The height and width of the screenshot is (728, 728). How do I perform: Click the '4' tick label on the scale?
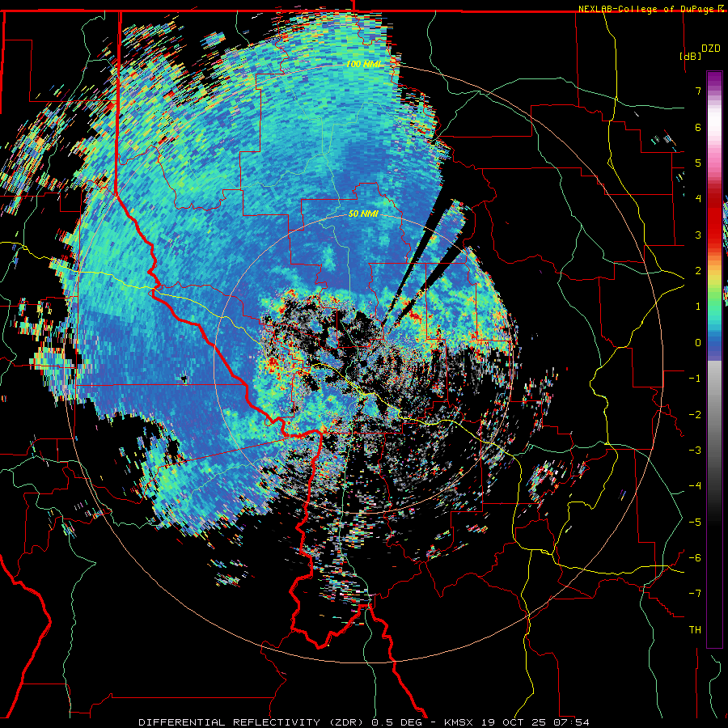(698, 199)
